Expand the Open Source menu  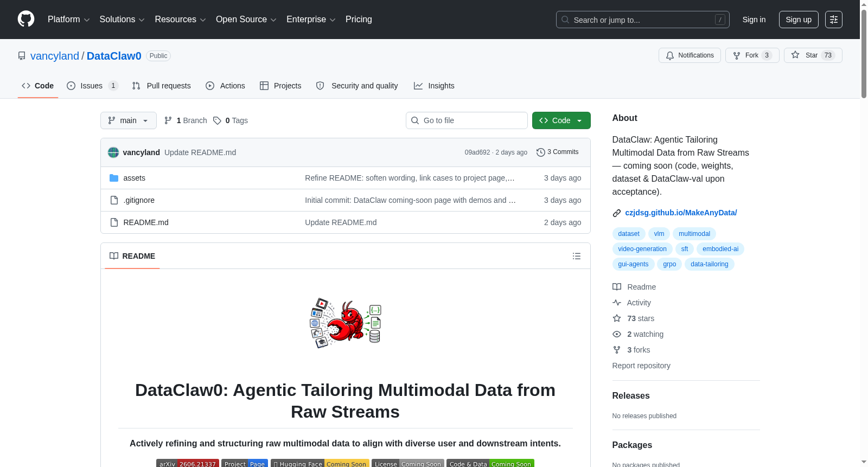pos(246,20)
